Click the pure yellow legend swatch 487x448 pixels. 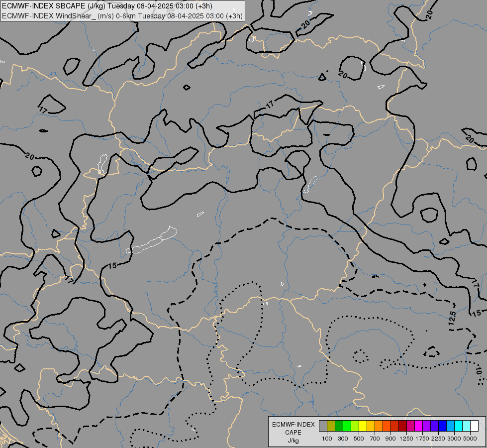tap(363, 426)
